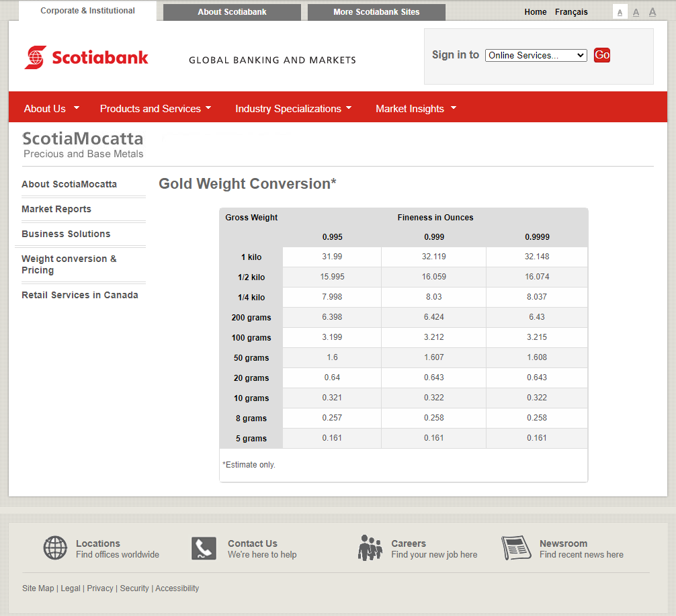676x616 pixels.
Task: Click the value 6.424 in table
Action: (433, 317)
